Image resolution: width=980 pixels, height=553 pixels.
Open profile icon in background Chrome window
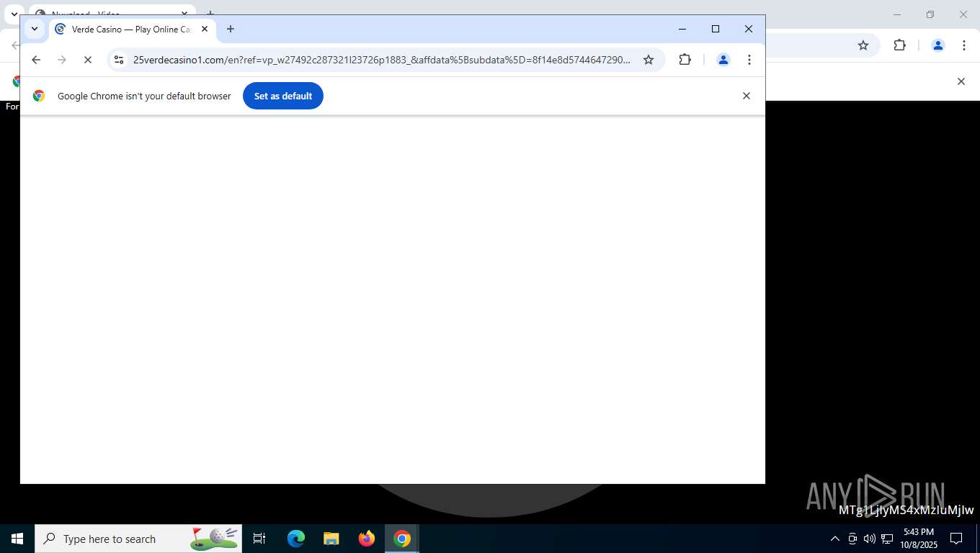coord(938,45)
